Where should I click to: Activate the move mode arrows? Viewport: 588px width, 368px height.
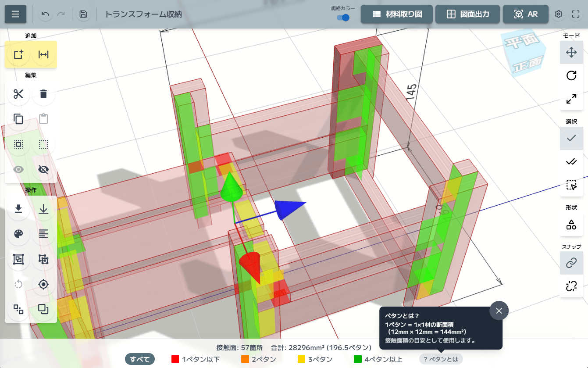[x=571, y=53]
